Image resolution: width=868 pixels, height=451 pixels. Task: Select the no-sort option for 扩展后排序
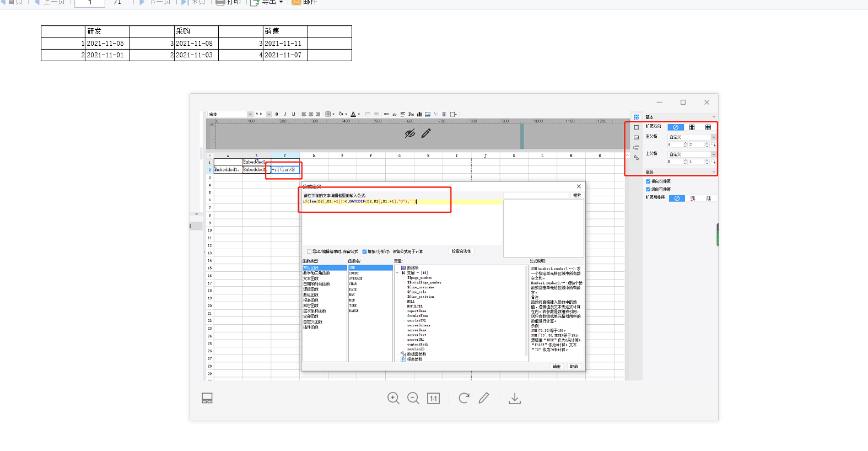(677, 198)
